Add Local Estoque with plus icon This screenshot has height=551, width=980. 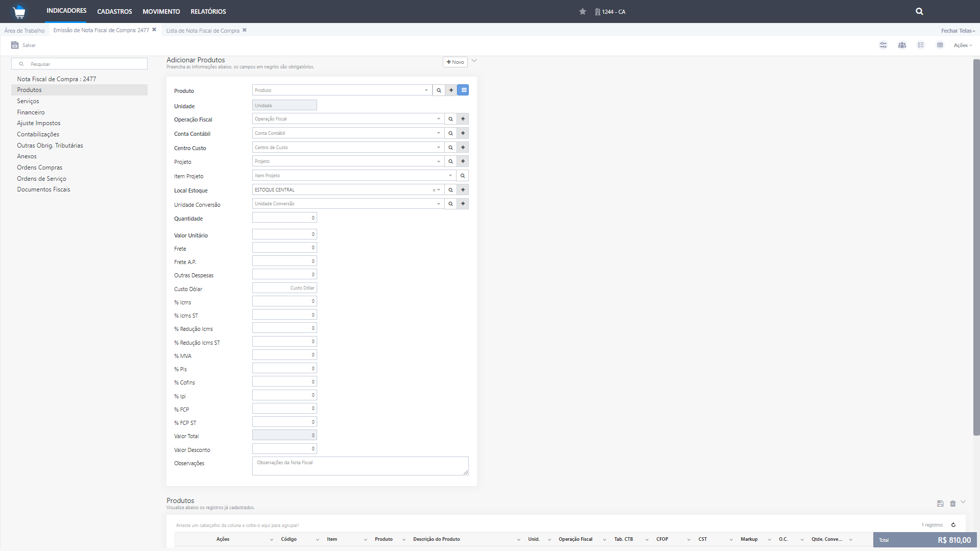click(x=463, y=190)
